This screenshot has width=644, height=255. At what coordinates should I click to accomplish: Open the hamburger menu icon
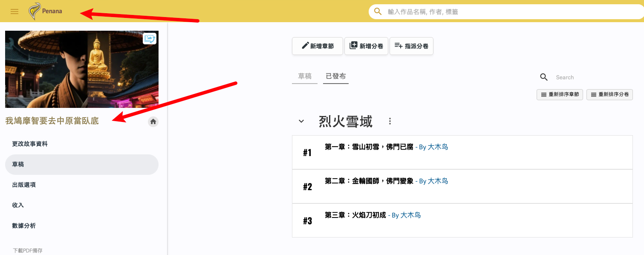tap(14, 12)
